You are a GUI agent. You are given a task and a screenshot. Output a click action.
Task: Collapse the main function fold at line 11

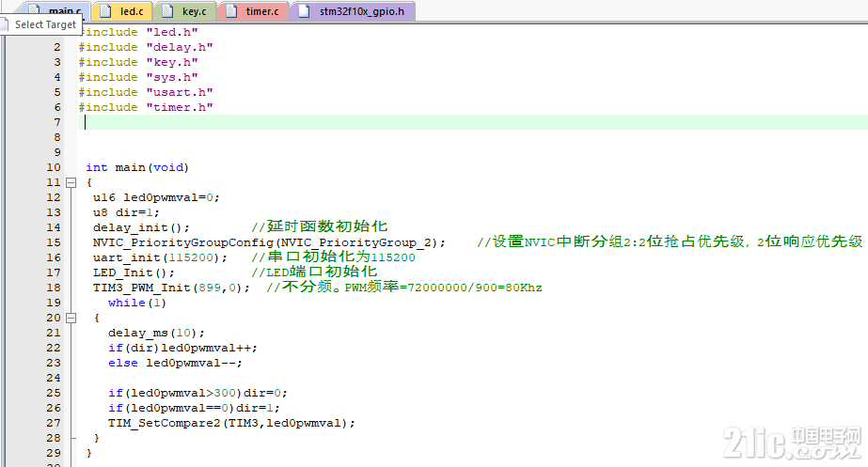[71, 182]
